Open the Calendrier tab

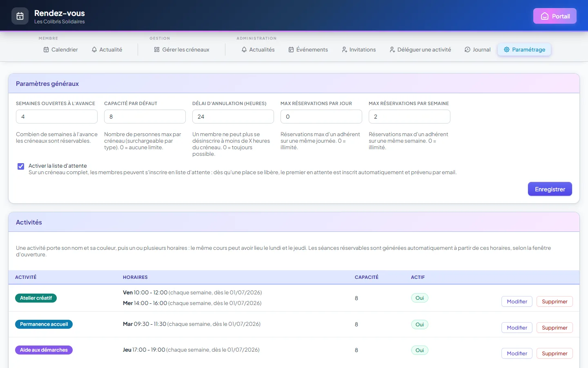(x=60, y=49)
